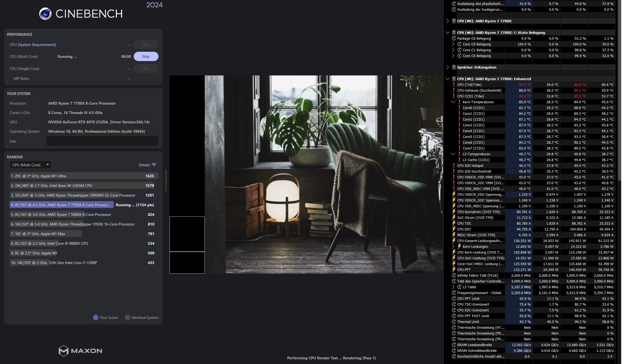Click clock icon beside DRAM-Lesebandbreite

[454, 345]
